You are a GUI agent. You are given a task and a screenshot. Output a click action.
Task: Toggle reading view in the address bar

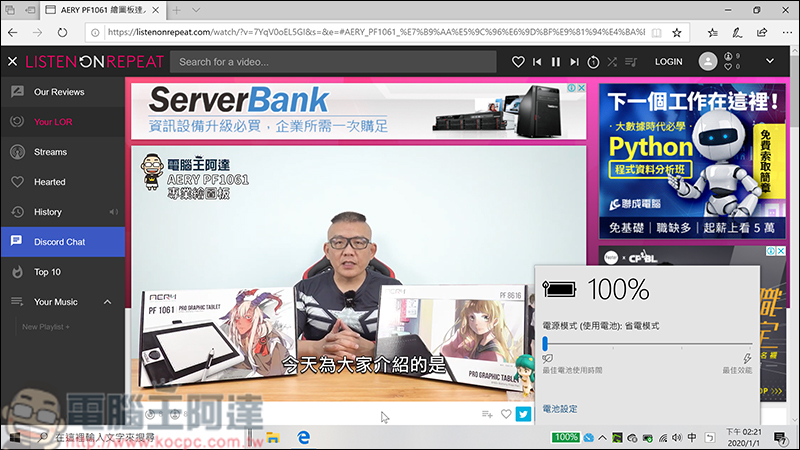[657, 33]
